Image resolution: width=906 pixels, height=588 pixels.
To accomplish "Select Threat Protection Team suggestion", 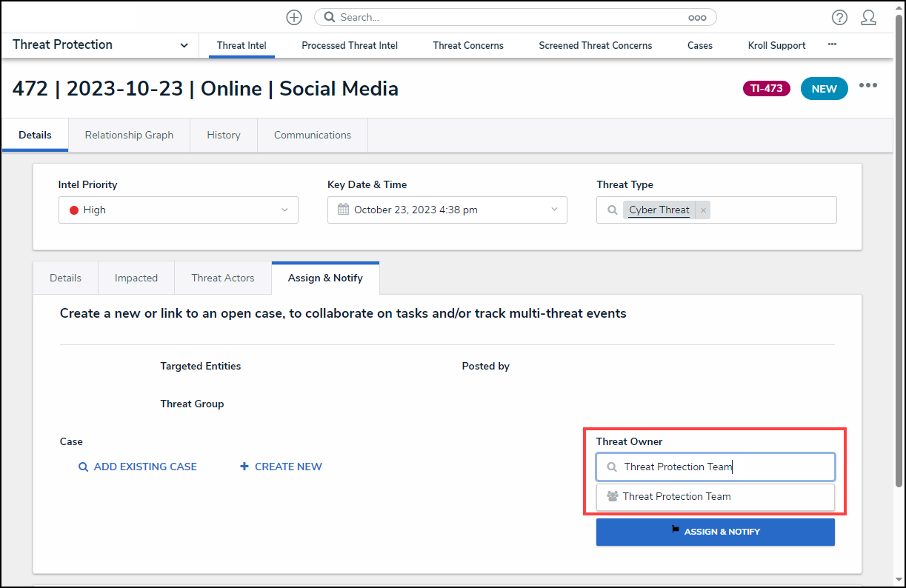I will 676,496.
